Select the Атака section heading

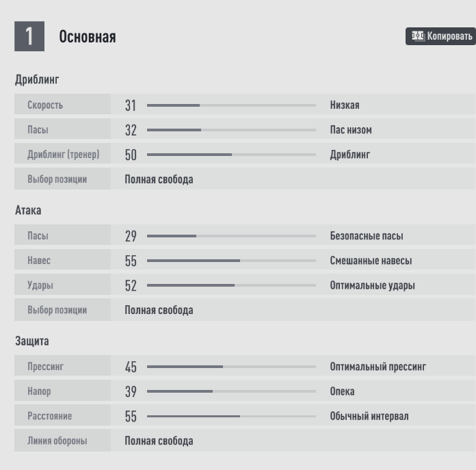pos(28,211)
